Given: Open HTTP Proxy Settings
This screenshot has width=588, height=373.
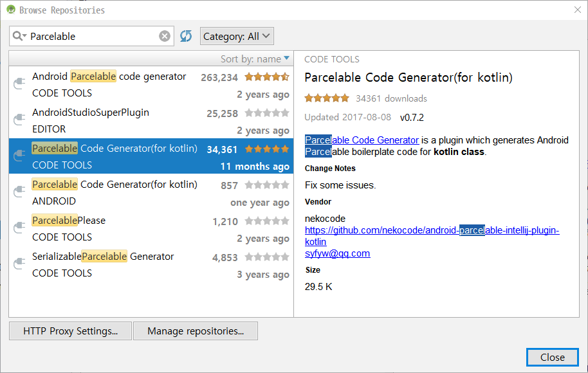Looking at the screenshot, I should point(70,331).
